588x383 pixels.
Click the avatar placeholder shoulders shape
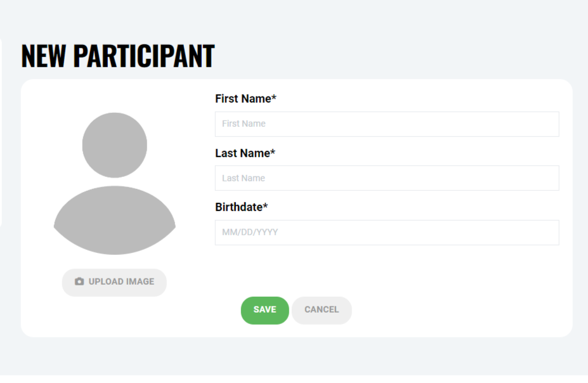[115, 221]
